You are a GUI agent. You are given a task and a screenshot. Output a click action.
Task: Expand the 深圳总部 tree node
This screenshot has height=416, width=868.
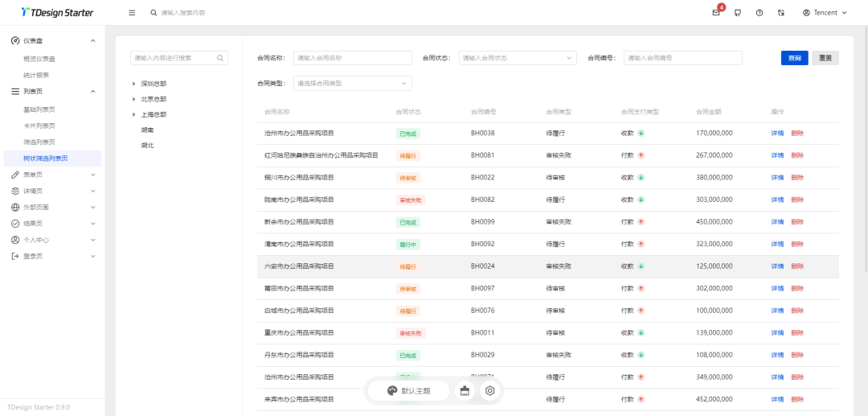134,84
